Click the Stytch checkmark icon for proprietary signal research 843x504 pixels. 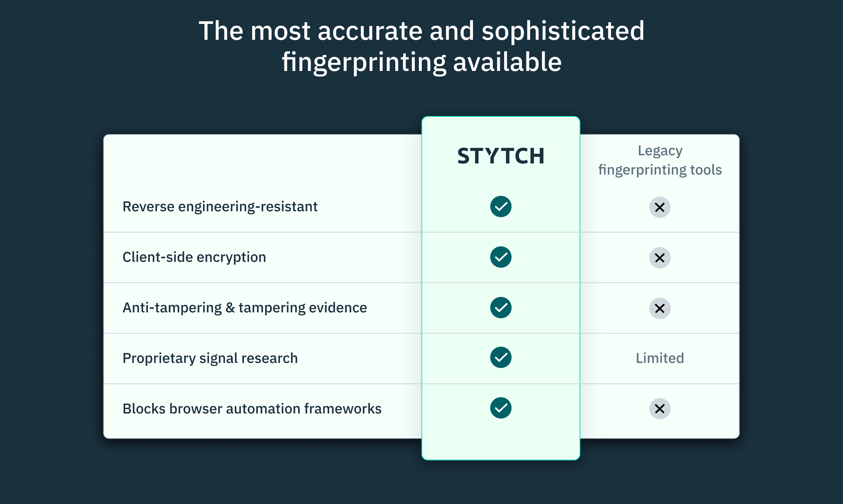tap(501, 356)
